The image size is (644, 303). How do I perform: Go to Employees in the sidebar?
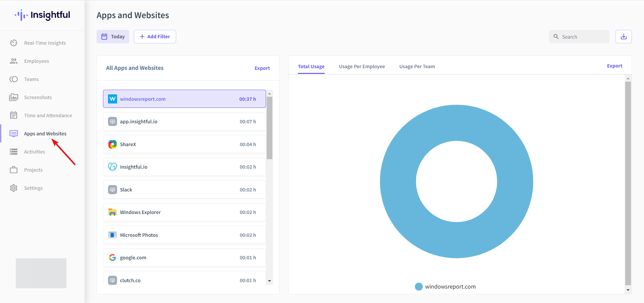click(37, 61)
